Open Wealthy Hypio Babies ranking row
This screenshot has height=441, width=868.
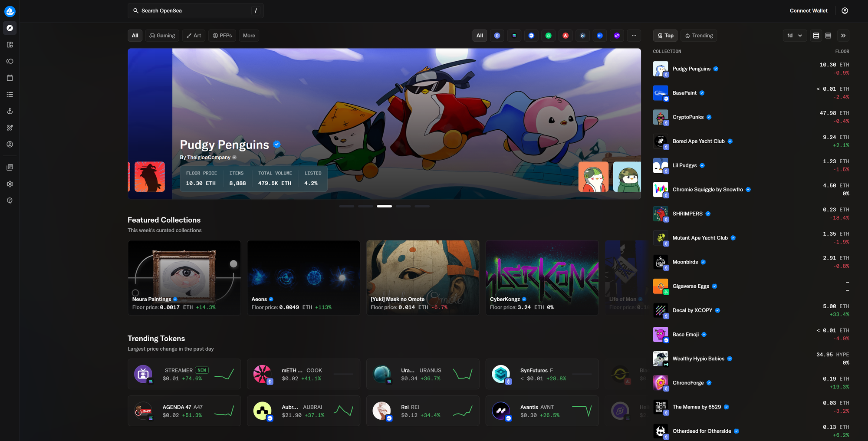coord(751,359)
